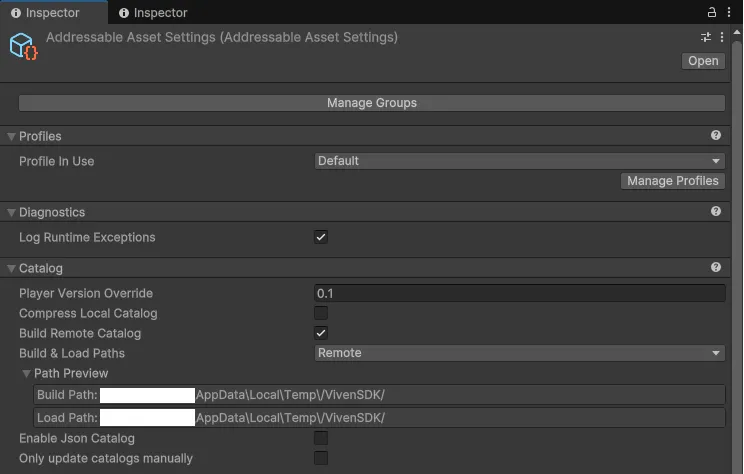Open the Inspector tab kebab menu
The image size is (744, 474).
(728, 12)
